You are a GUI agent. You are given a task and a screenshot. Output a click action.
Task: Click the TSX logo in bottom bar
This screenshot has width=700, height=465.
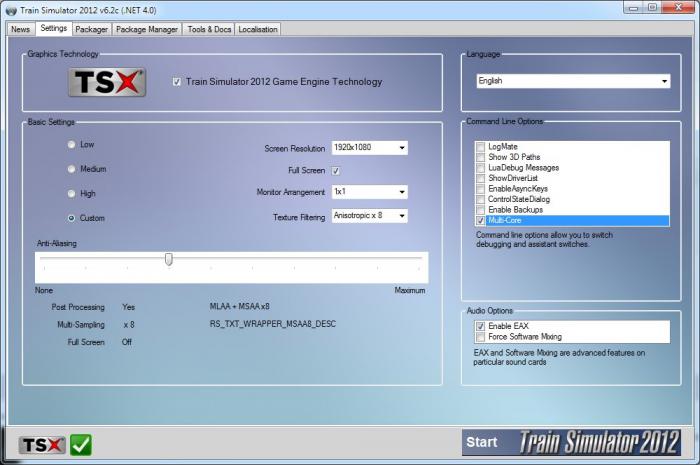[42, 445]
